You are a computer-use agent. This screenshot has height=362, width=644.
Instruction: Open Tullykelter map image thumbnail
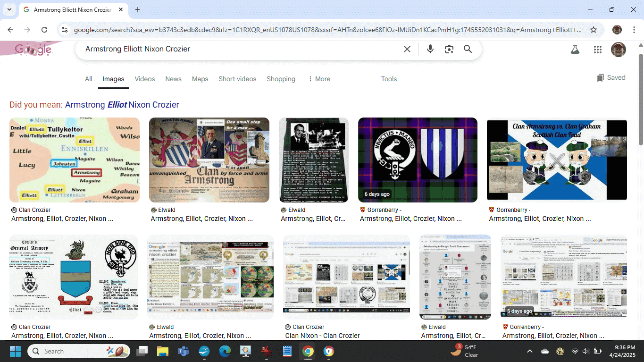coord(75,160)
